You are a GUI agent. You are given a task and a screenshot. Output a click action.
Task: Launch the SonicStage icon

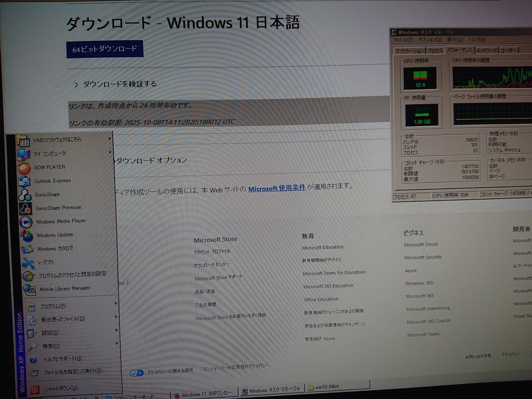coord(25,195)
